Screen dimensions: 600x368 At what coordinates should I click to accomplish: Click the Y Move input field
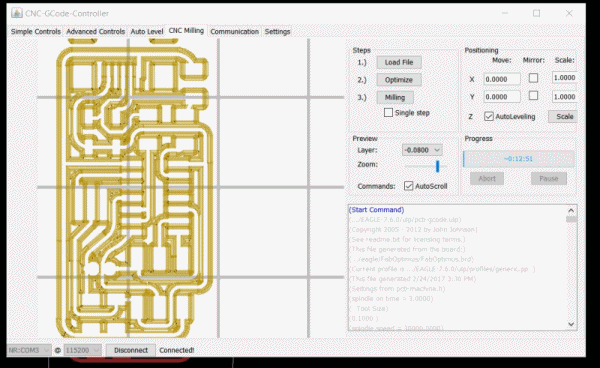point(502,97)
